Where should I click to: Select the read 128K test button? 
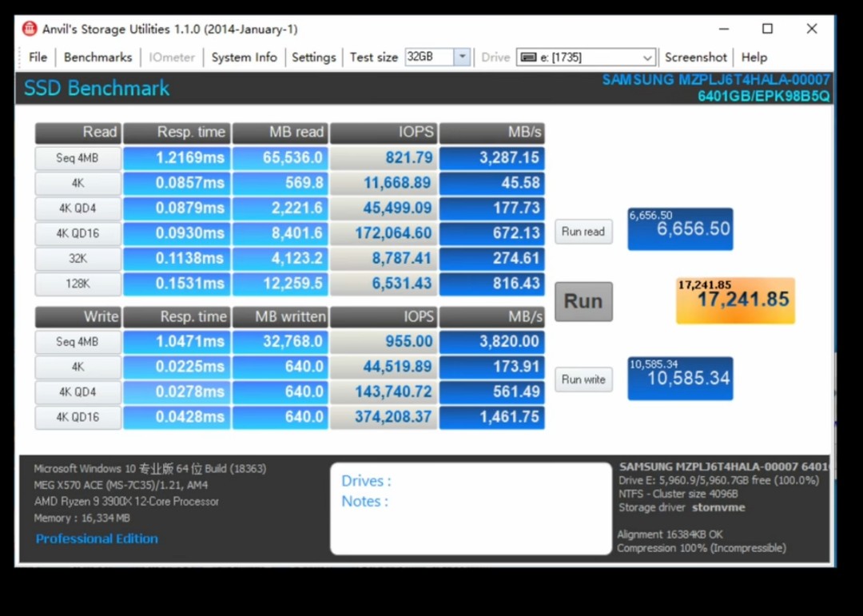click(x=78, y=284)
